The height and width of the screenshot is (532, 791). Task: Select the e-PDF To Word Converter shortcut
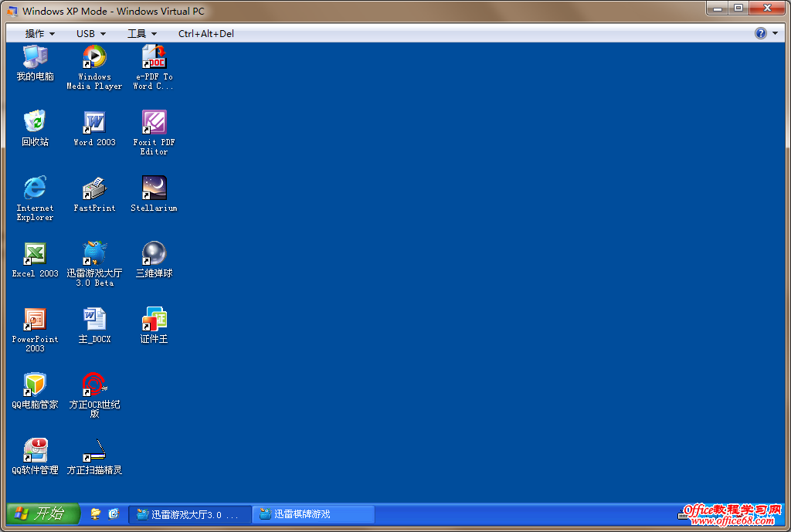tap(154, 67)
